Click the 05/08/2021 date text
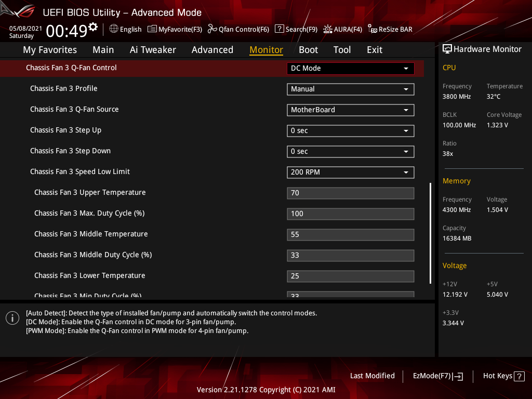 25,28
